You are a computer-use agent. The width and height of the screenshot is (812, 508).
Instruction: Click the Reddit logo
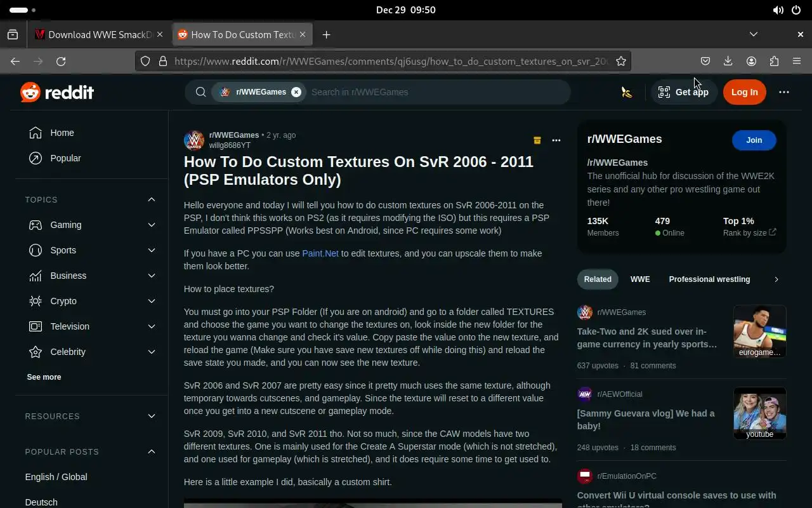pyautogui.click(x=57, y=92)
